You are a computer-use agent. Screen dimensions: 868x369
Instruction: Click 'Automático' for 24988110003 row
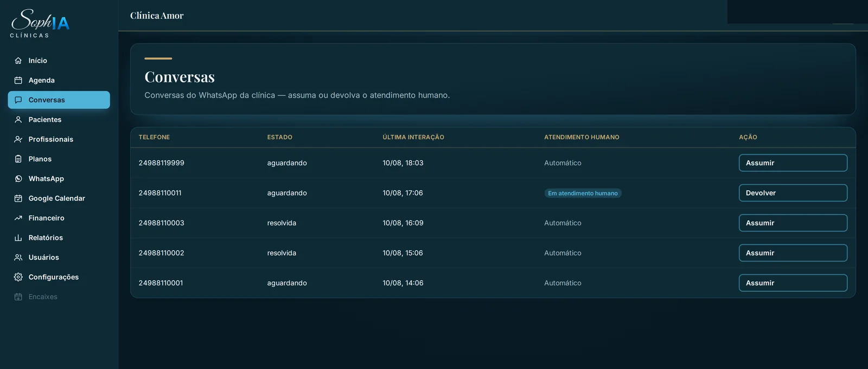pos(563,223)
